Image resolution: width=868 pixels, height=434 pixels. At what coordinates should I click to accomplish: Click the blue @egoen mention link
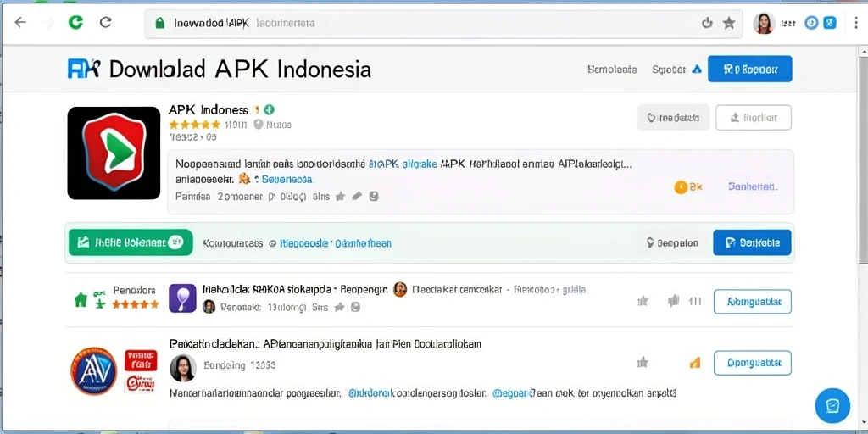pyautogui.click(x=513, y=393)
